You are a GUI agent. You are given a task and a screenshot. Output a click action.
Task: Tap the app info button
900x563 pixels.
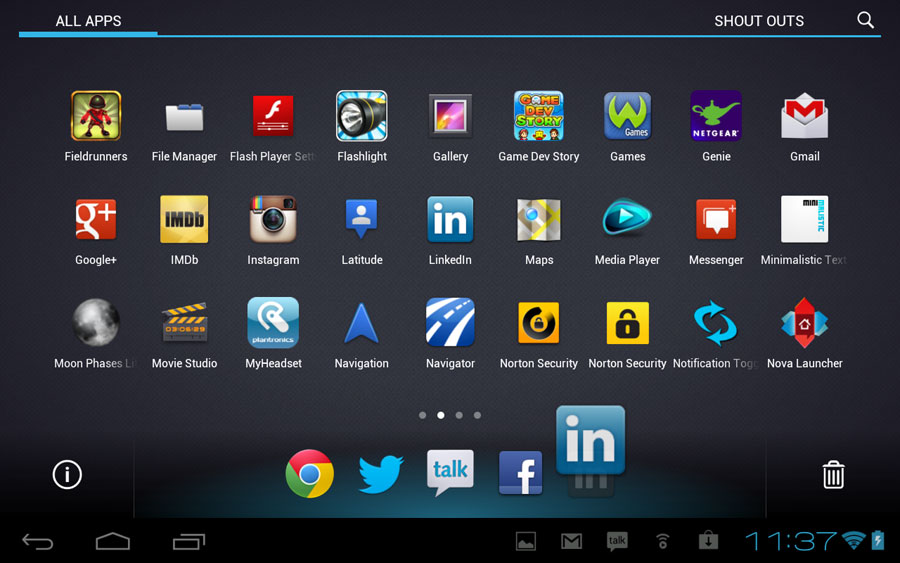pyautogui.click(x=67, y=475)
